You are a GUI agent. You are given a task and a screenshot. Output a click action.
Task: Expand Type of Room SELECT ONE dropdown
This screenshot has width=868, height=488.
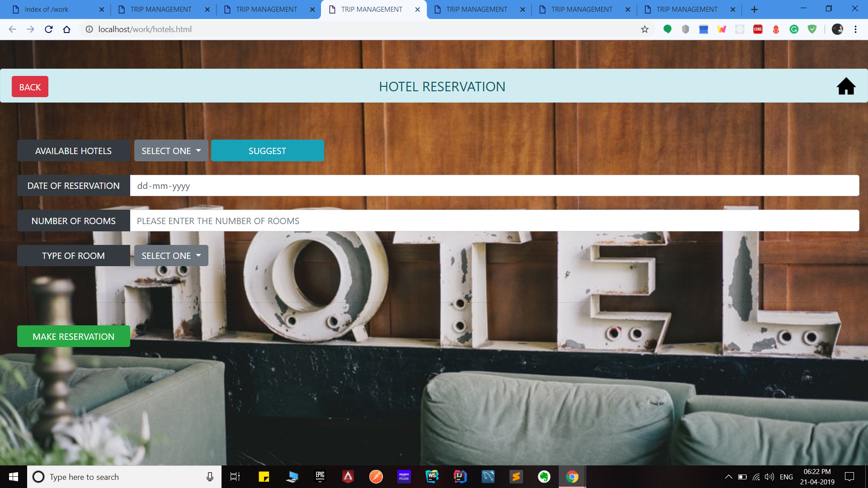171,256
